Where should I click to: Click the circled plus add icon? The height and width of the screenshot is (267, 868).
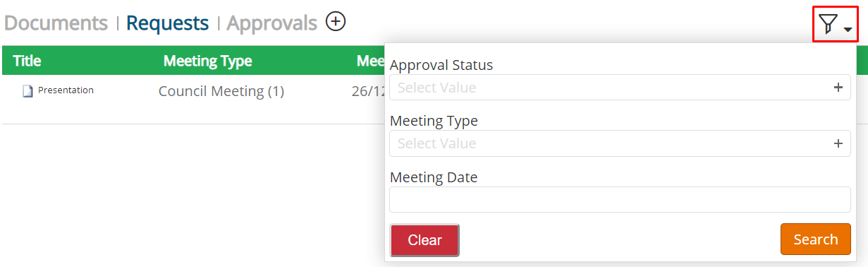pos(336,22)
